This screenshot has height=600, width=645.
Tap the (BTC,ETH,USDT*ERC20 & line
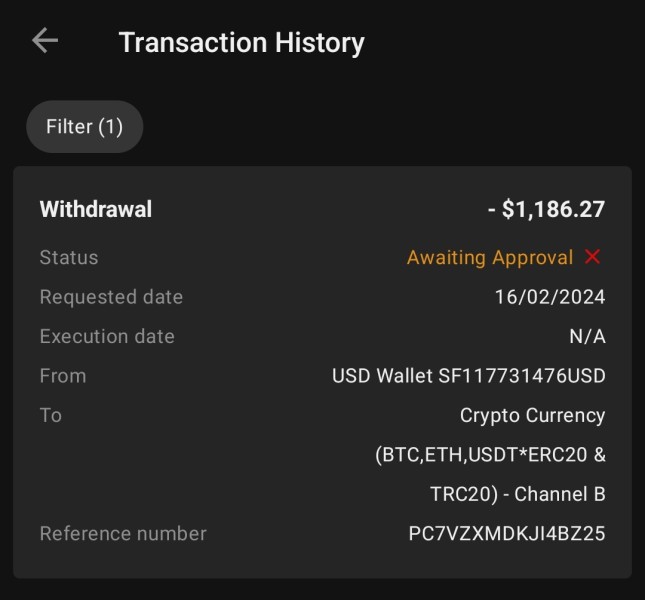point(490,455)
